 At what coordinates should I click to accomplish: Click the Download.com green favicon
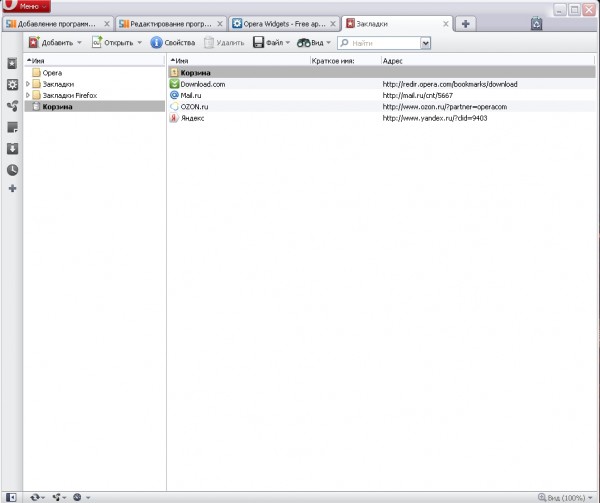(x=174, y=84)
